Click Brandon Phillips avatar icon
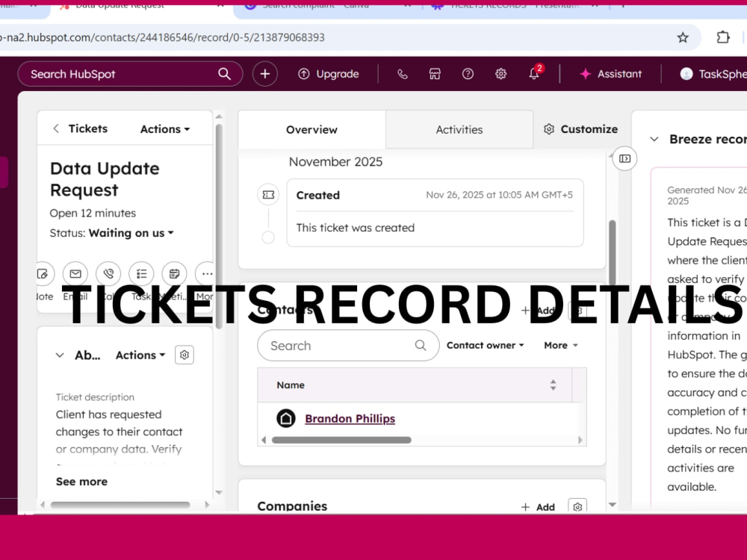This screenshot has width=747, height=560. [286, 419]
